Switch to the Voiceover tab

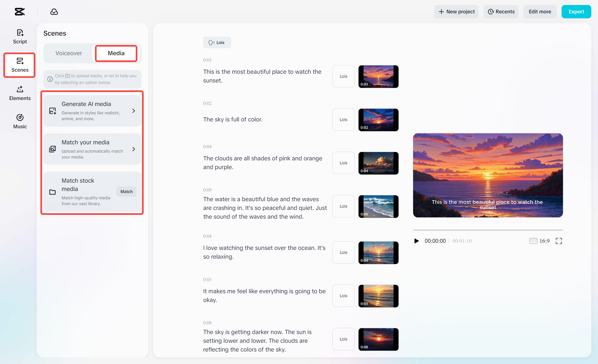click(69, 53)
